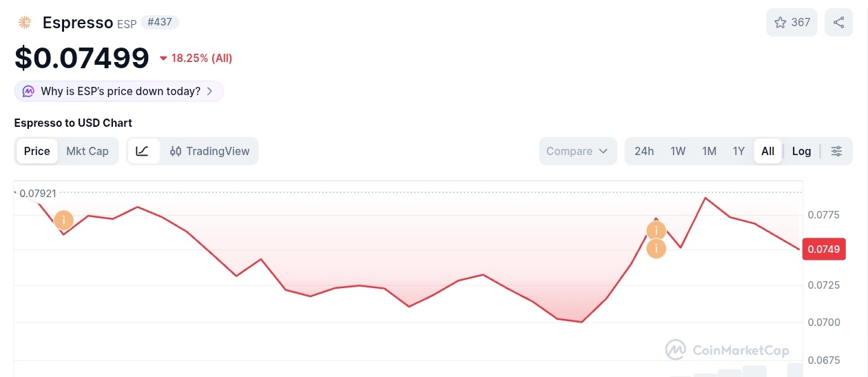Click the AI chat bubble icon
Screen dimensions: 868x377
coord(28,92)
